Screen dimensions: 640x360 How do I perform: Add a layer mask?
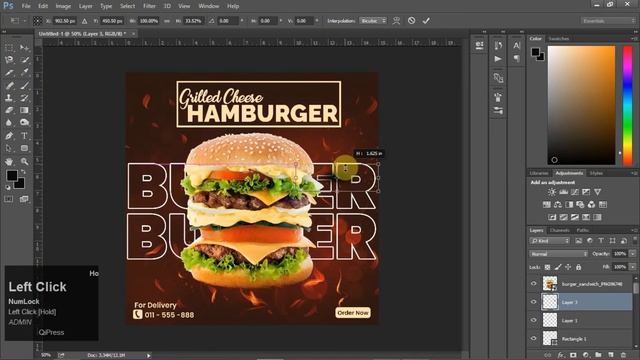coord(573,355)
